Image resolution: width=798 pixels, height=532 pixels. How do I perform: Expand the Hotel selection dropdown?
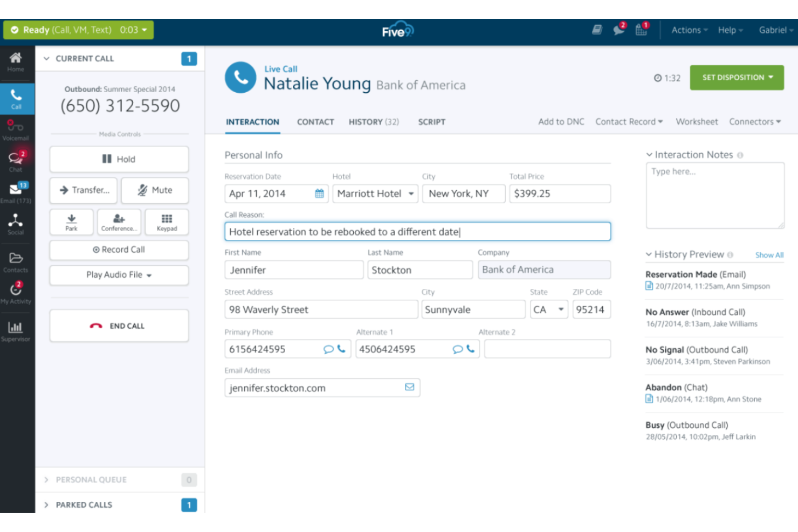coord(411,194)
